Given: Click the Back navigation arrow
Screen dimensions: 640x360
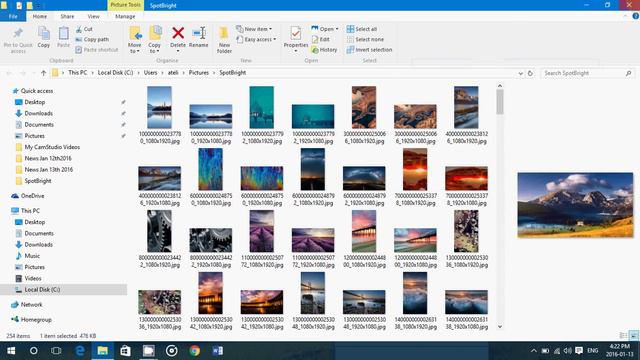Looking at the screenshot, I should click(x=9, y=73).
